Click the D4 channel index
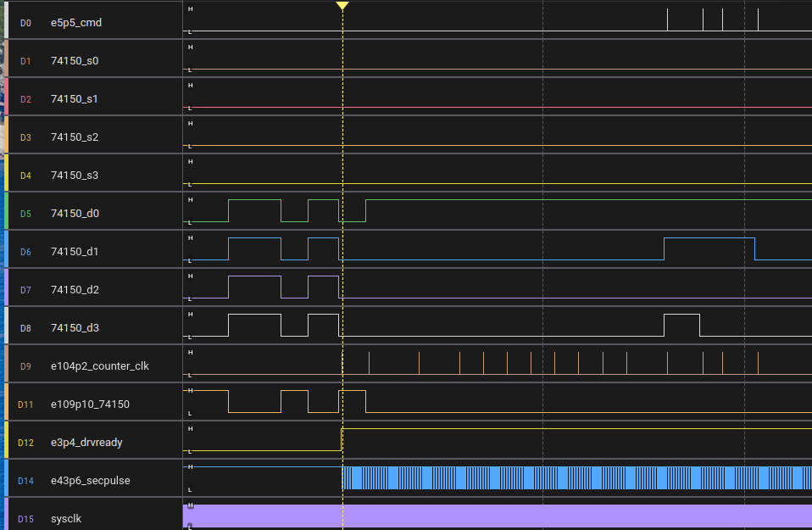This screenshot has height=530, width=812. point(25,176)
